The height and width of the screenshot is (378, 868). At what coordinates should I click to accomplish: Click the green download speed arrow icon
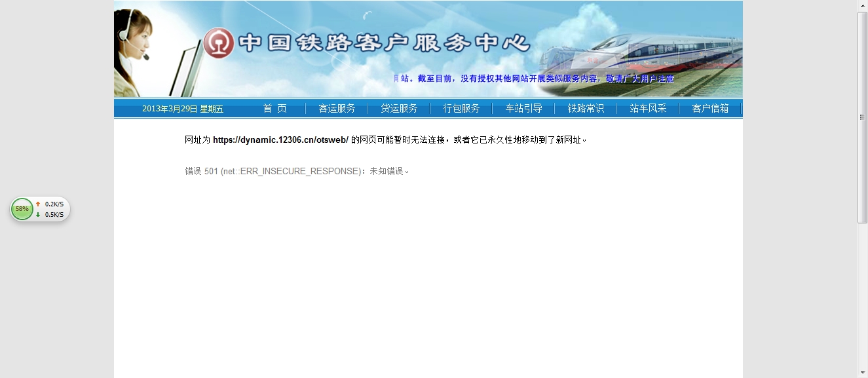pyautogui.click(x=38, y=214)
